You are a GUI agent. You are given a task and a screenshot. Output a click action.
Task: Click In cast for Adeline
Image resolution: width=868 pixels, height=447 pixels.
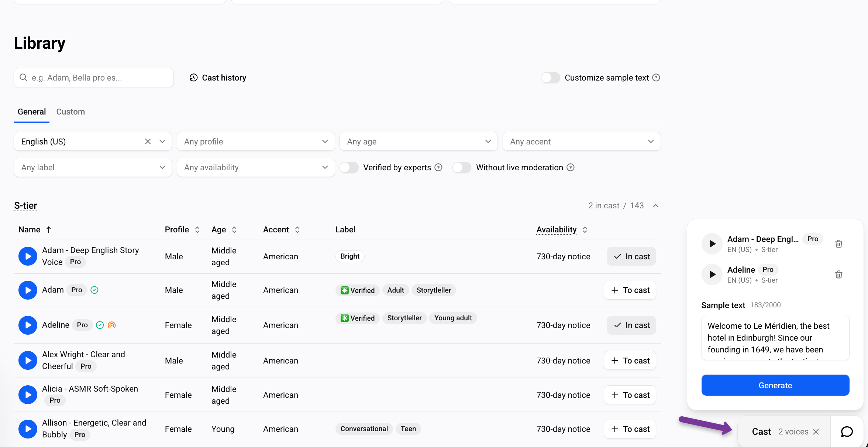click(631, 325)
